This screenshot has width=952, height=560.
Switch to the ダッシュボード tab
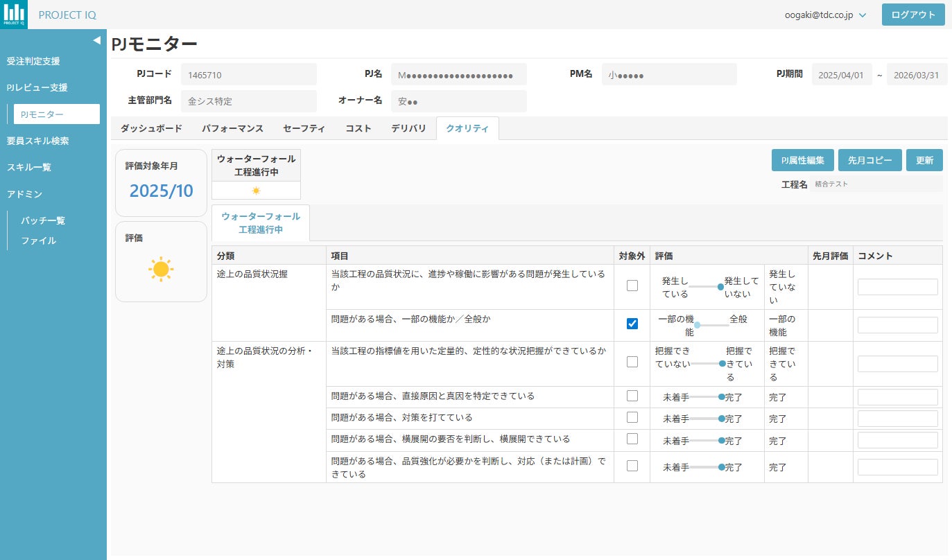point(151,128)
